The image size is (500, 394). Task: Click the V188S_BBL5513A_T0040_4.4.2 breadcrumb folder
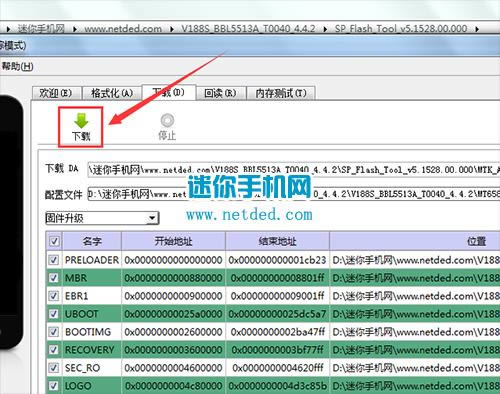point(248,29)
